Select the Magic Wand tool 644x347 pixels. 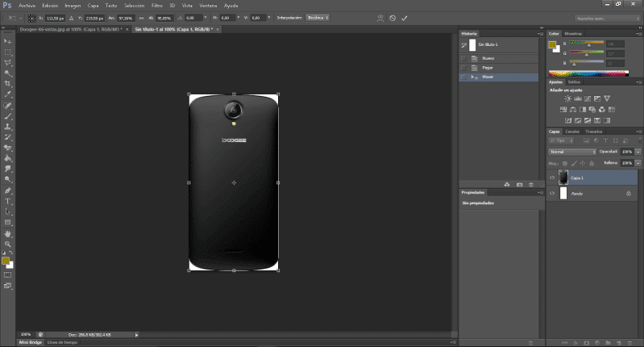[7, 73]
